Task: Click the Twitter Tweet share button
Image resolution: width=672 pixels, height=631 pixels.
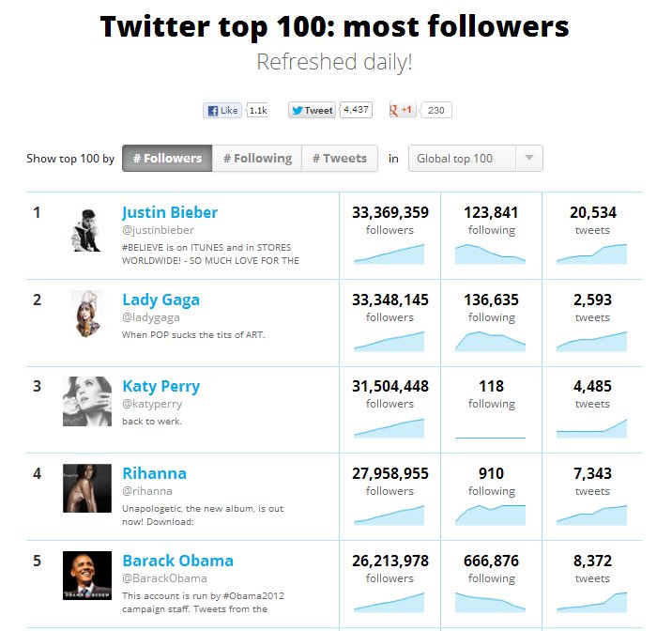Action: tap(312, 110)
